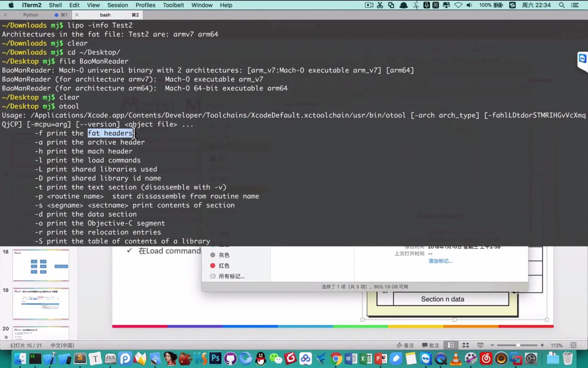The height and width of the screenshot is (368, 588).
Task: Open the volume control in menu bar
Action: coord(469,5)
